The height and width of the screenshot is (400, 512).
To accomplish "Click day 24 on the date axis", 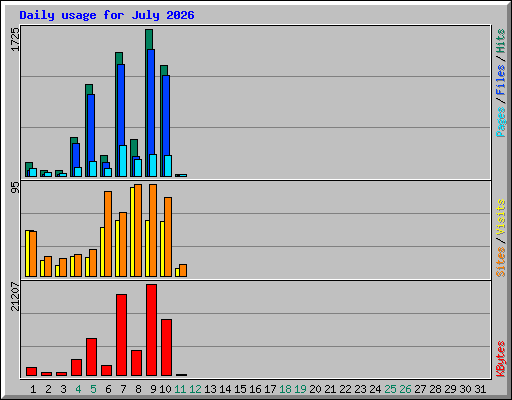I will 375,389.
